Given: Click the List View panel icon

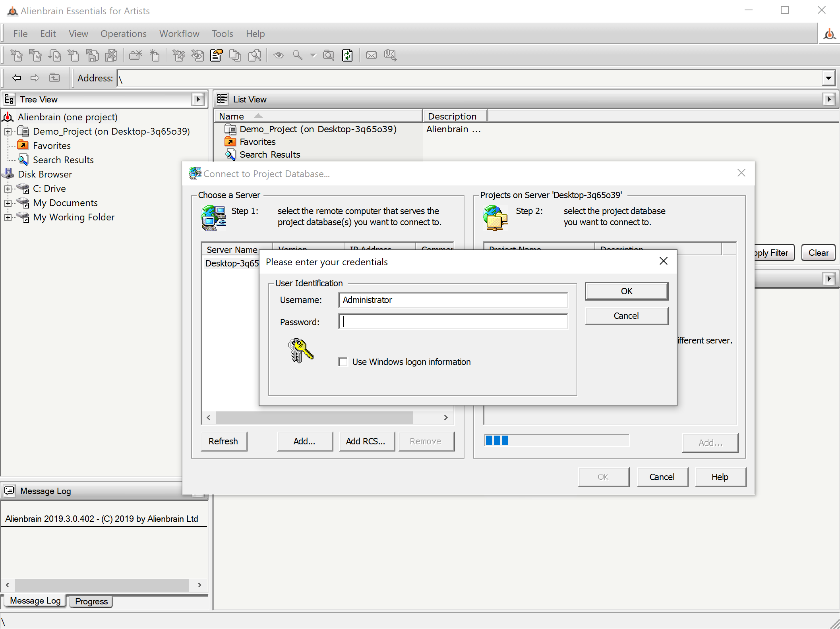Looking at the screenshot, I should point(222,99).
